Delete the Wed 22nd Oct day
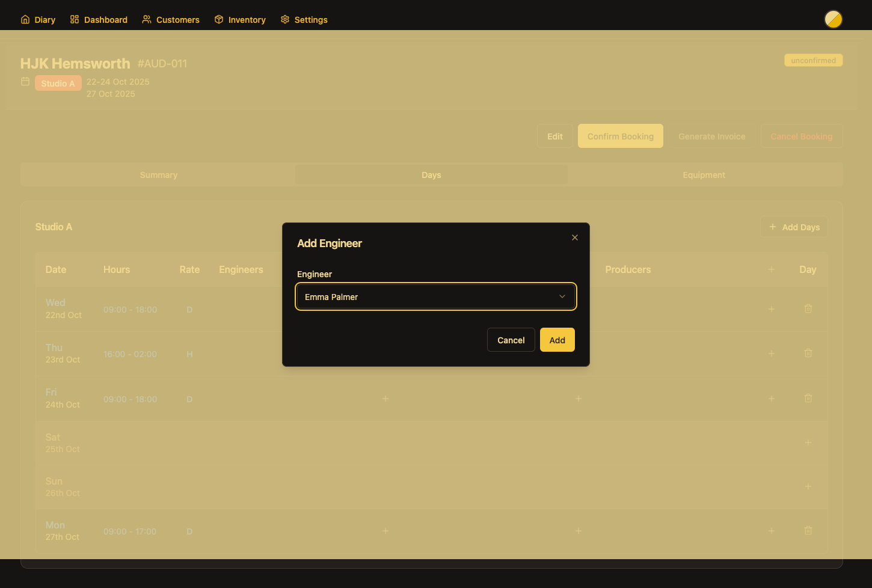Screen dimensions: 872x588 808,309
